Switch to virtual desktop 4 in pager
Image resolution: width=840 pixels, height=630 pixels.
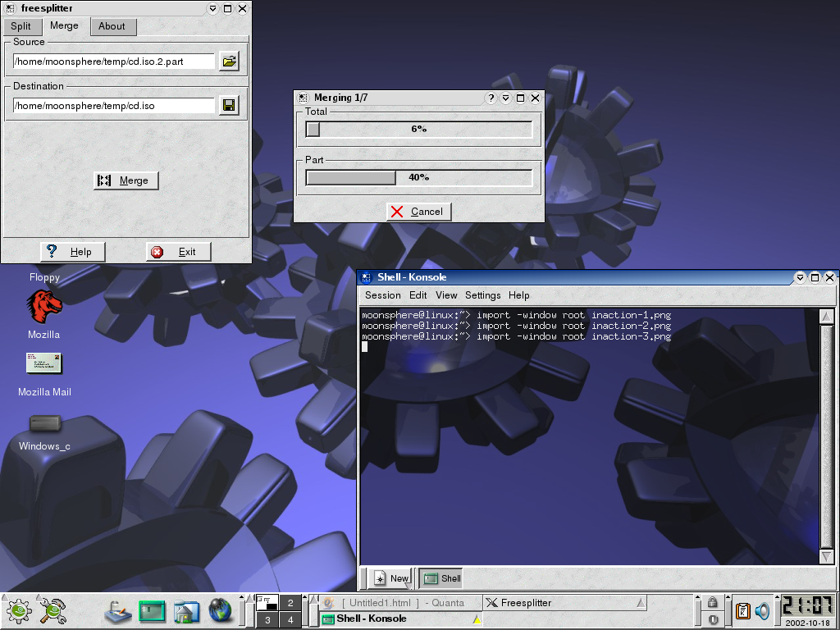coord(290,619)
